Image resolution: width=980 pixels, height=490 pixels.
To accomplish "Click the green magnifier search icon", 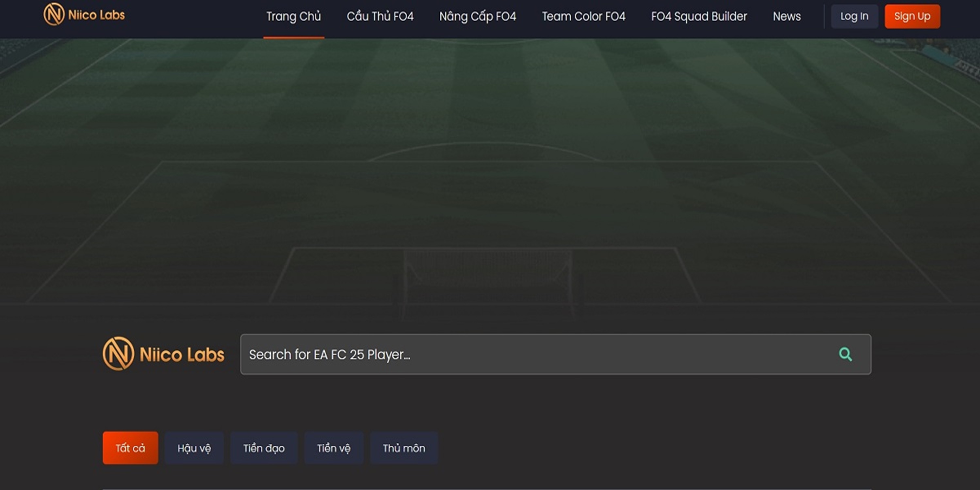I will [845, 354].
